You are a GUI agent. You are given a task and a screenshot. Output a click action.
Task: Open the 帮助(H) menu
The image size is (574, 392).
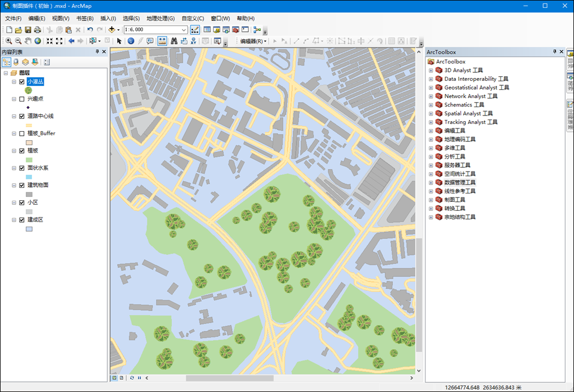click(246, 19)
